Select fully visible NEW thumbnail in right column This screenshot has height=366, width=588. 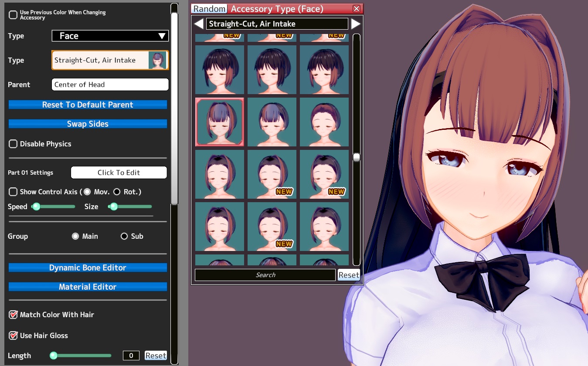coord(324,174)
